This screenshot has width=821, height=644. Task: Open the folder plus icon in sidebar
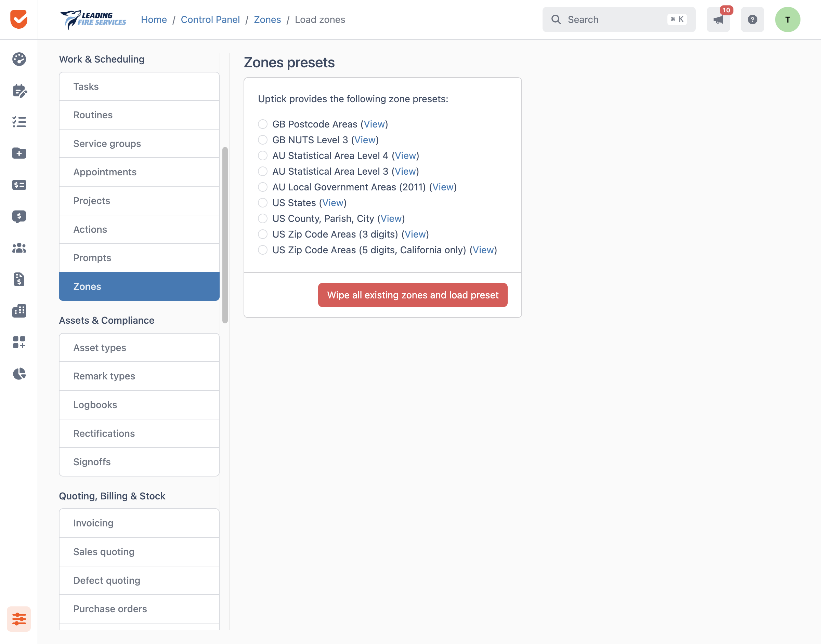[19, 153]
